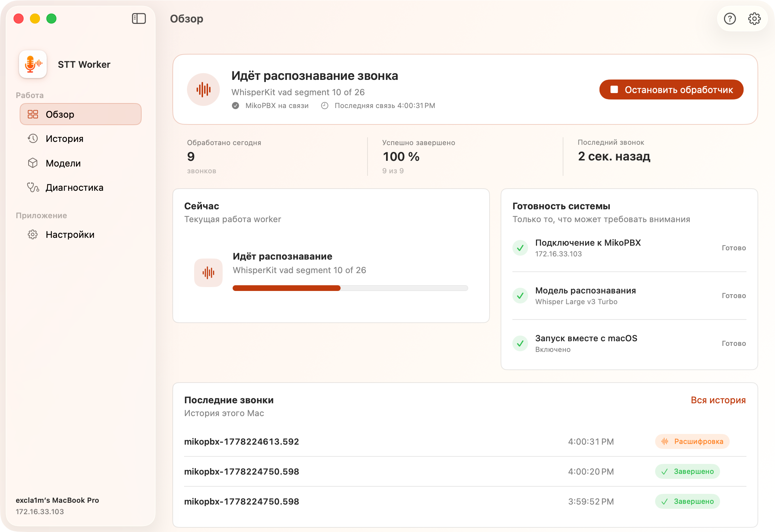Select the mikopbx-1778224750.598 row at 4:00:20 PM
Image resolution: width=775 pixels, height=532 pixels.
[465, 471]
